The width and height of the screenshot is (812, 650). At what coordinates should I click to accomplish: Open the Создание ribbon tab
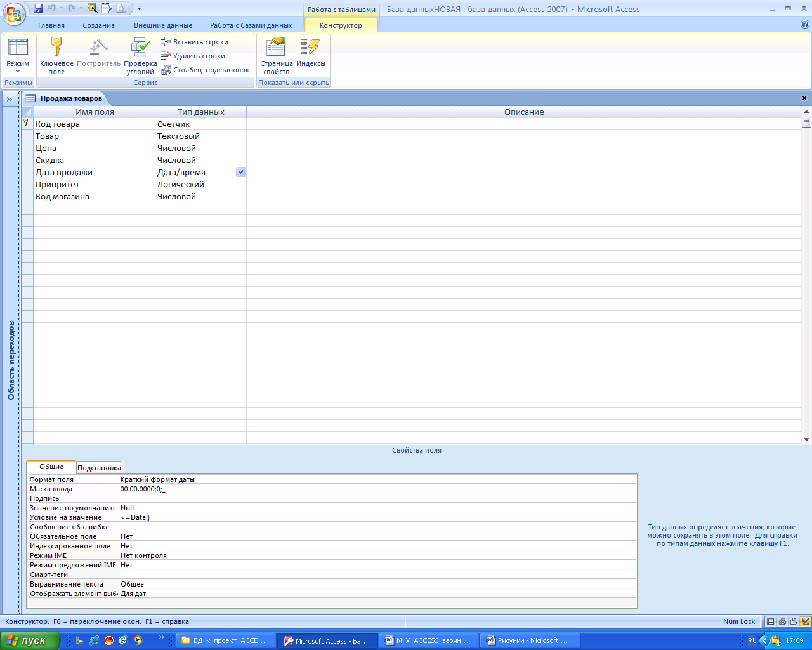[x=98, y=25]
